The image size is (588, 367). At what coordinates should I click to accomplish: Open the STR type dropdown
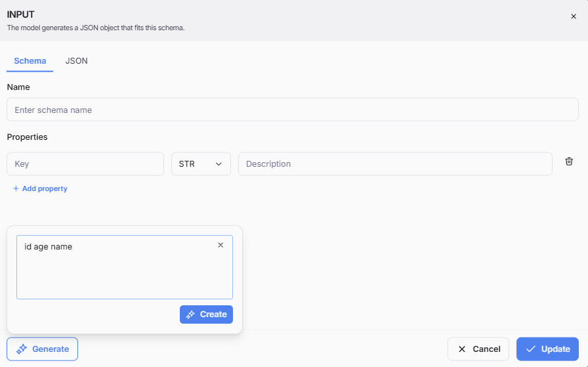click(x=201, y=164)
